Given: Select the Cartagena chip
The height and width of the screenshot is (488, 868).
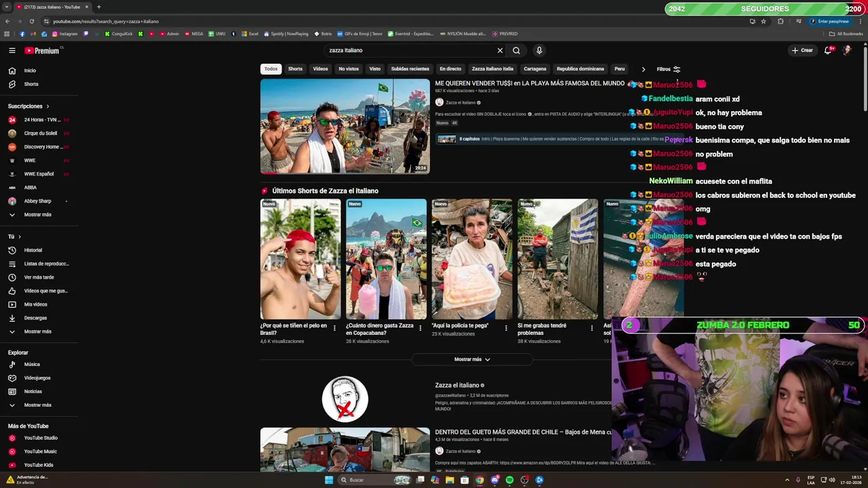Looking at the screenshot, I should tap(535, 69).
